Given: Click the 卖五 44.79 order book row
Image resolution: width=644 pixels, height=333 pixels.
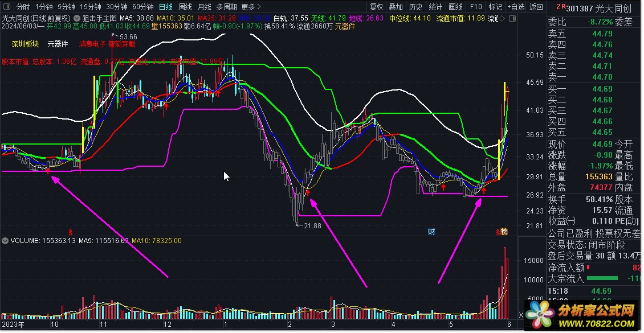Looking at the screenshot, I should pos(594,34).
